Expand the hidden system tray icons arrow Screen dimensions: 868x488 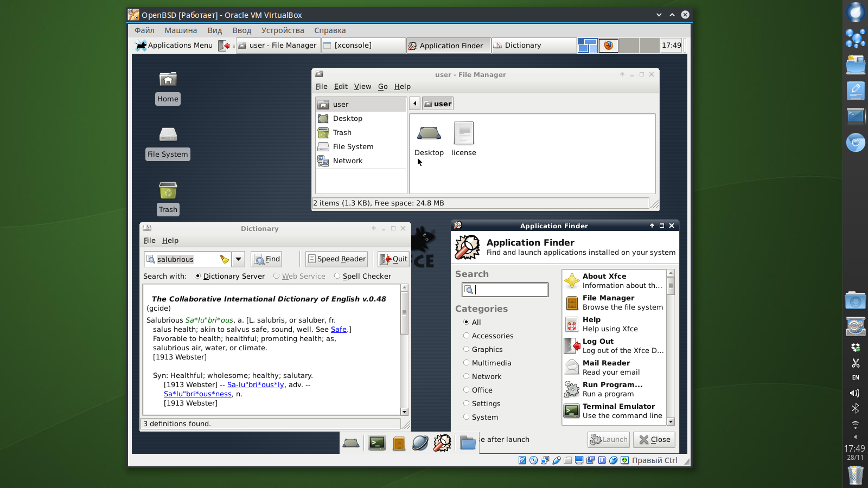(x=856, y=437)
